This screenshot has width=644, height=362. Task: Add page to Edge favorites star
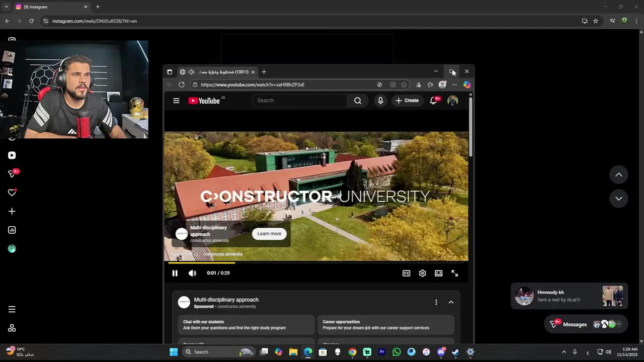(404, 84)
